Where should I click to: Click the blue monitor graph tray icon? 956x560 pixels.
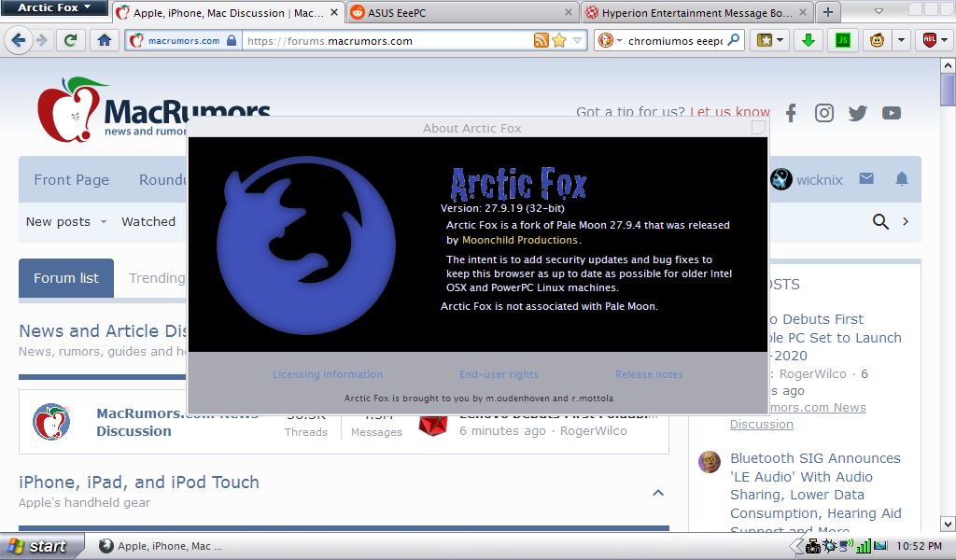(880, 546)
